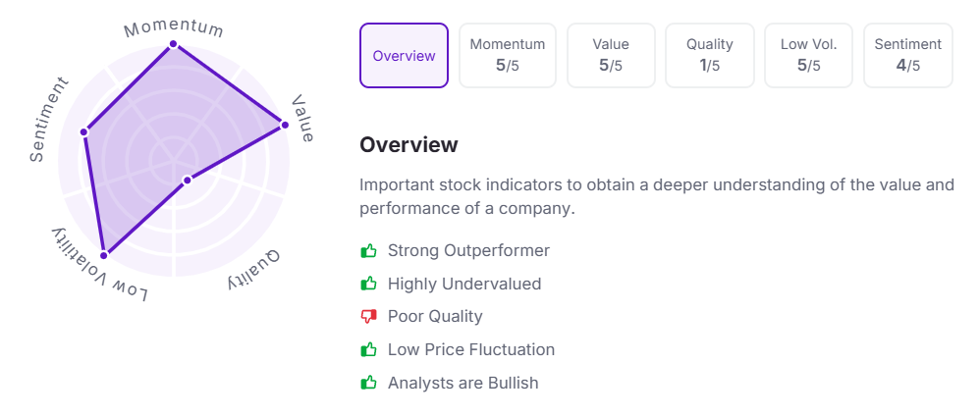The image size is (980, 417).
Task: Click the Strong Outperformer text
Action: point(468,251)
